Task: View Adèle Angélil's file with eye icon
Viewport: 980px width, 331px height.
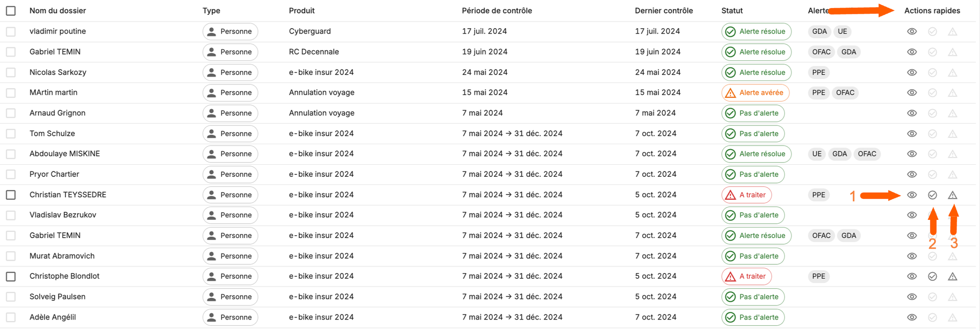Action: [912, 317]
